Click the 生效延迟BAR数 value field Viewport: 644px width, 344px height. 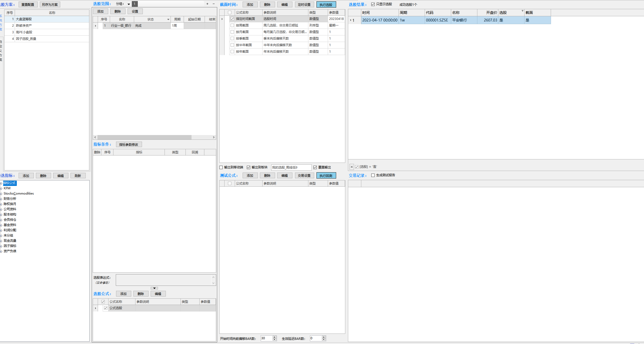(316, 338)
